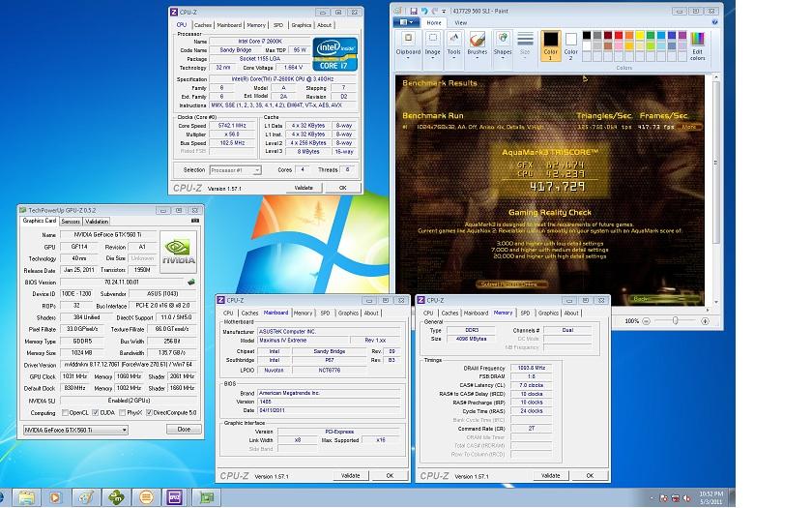Click Validate in the Memory CPU-Z window
This screenshot has height=508, width=812.
coord(550,475)
